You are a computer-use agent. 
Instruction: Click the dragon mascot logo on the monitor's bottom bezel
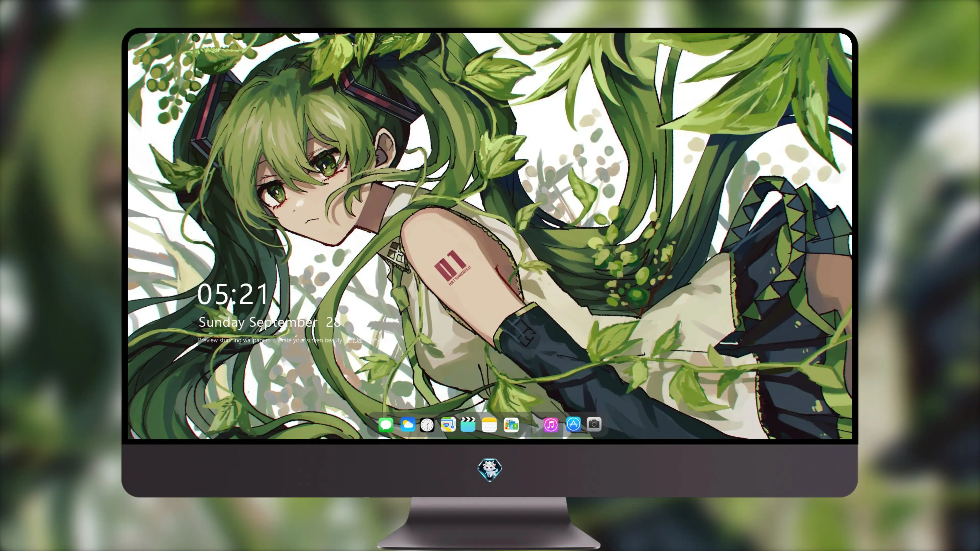[490, 470]
